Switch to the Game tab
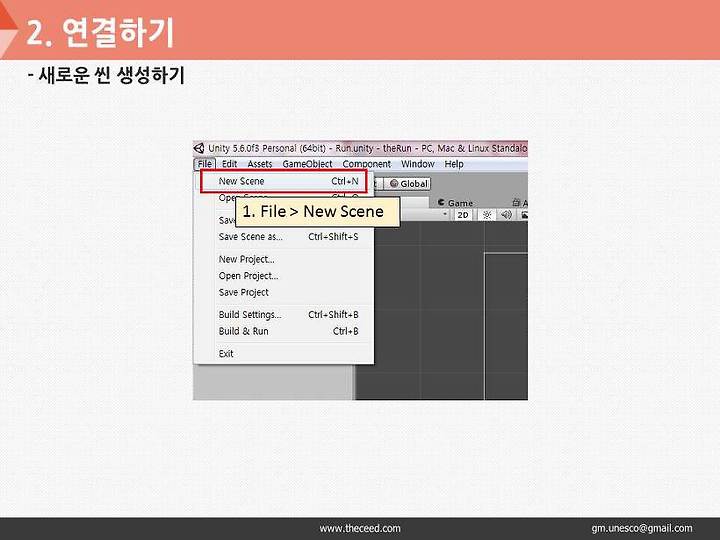This screenshot has height=540, width=720. coord(456,203)
